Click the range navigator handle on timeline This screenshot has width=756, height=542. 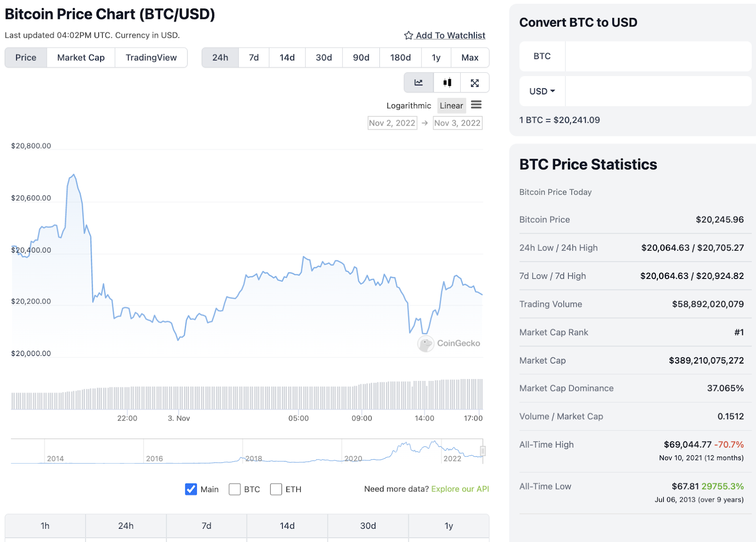tap(482, 451)
